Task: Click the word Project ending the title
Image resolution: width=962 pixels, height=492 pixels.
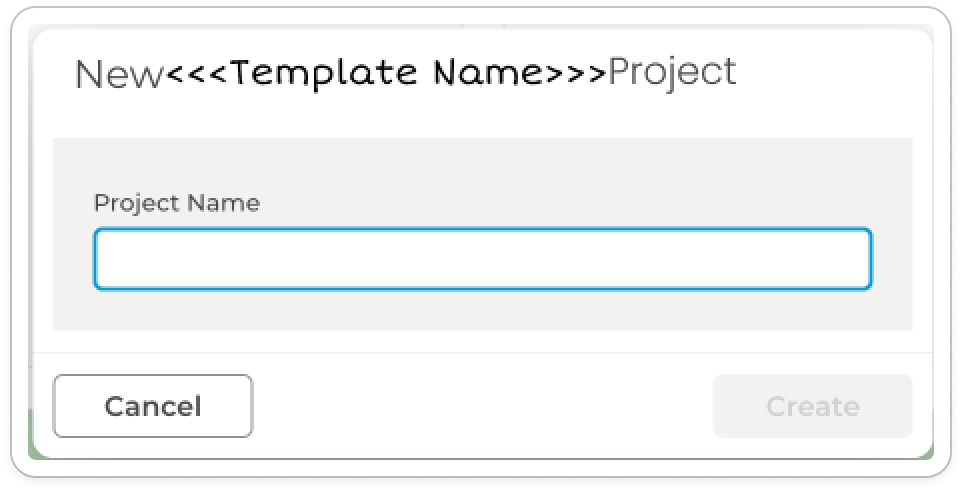Action: point(672,72)
